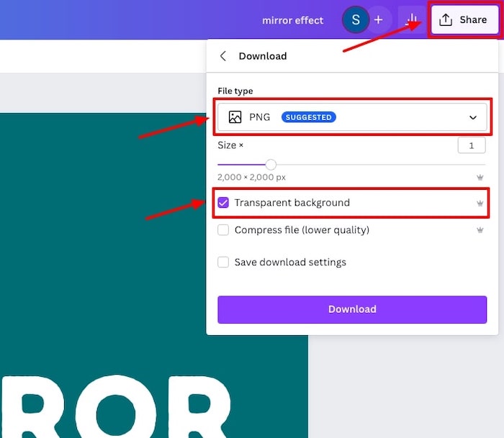Viewport: 504px width, 438px height.
Task: Click the Compress file crown icon
Action: [480, 230]
